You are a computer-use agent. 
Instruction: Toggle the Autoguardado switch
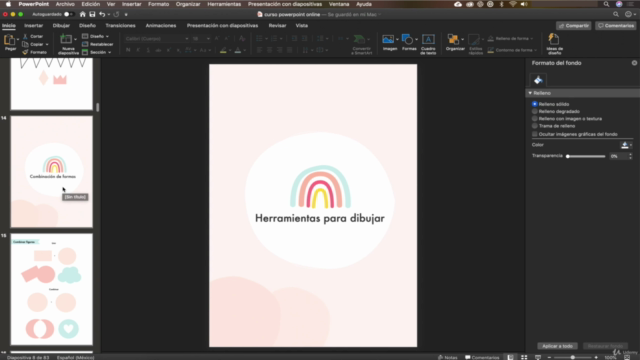pos(69,14)
